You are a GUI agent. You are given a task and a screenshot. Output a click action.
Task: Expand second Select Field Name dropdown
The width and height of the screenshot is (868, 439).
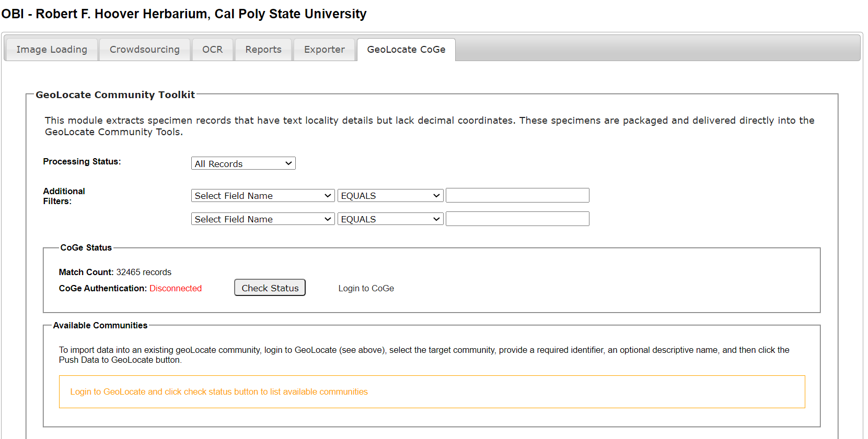coord(263,219)
